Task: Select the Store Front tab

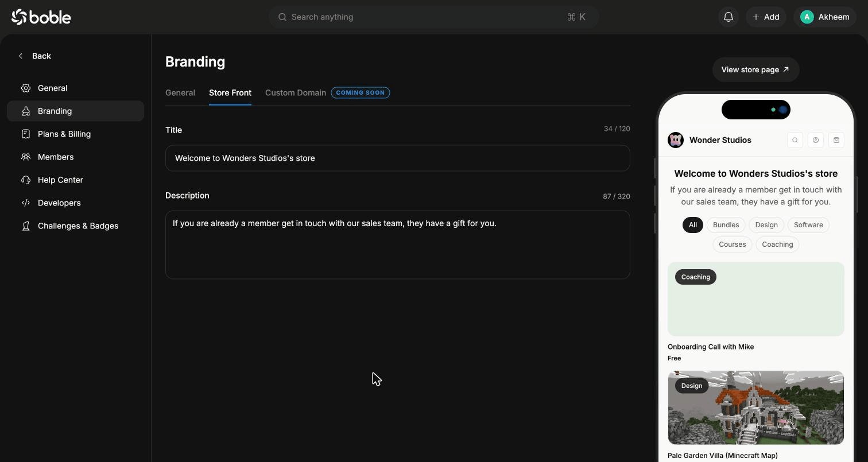Action: tap(230, 92)
